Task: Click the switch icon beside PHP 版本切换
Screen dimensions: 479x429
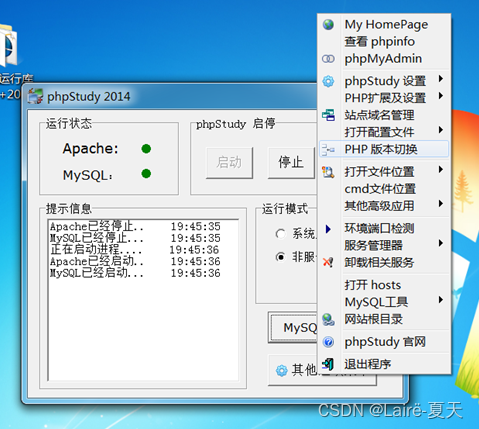Action: 328,149
